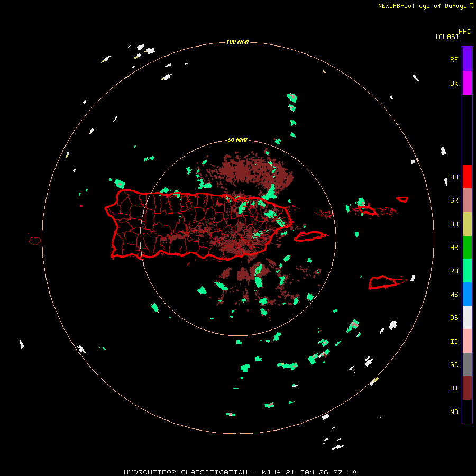
Task: Click the 'WS' legend label
Action: tap(454, 295)
